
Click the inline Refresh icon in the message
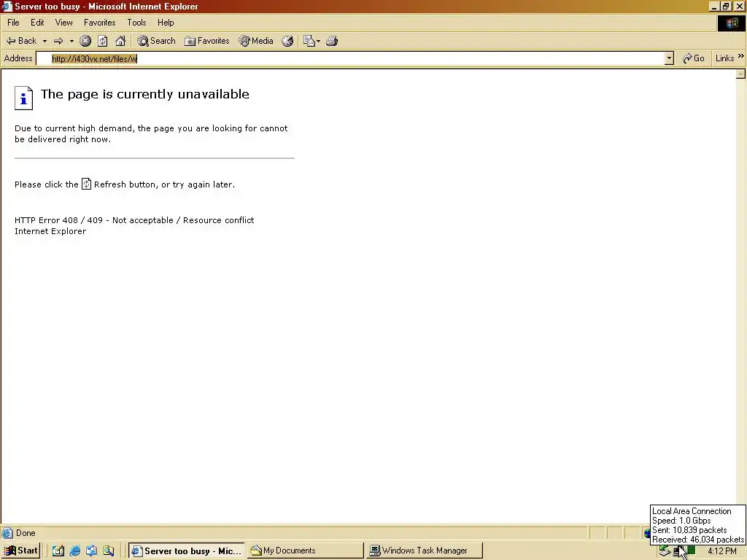coord(86,184)
